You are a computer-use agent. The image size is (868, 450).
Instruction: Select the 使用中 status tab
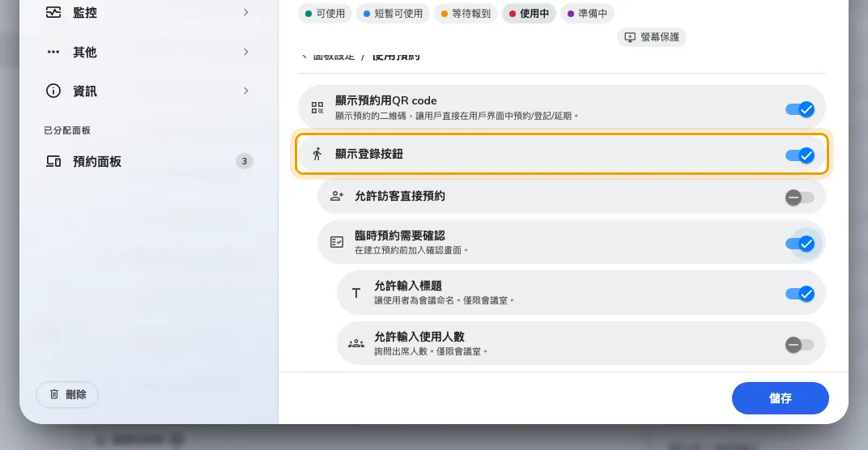point(529,13)
